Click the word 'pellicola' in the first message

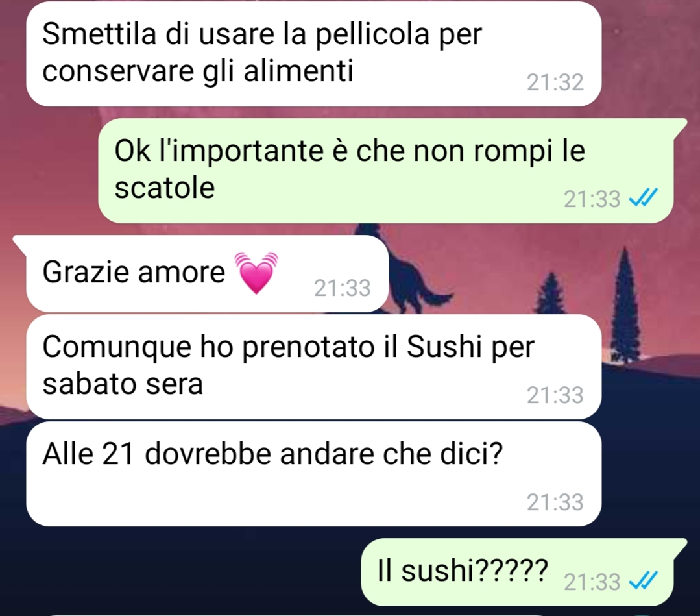pyautogui.click(x=372, y=35)
